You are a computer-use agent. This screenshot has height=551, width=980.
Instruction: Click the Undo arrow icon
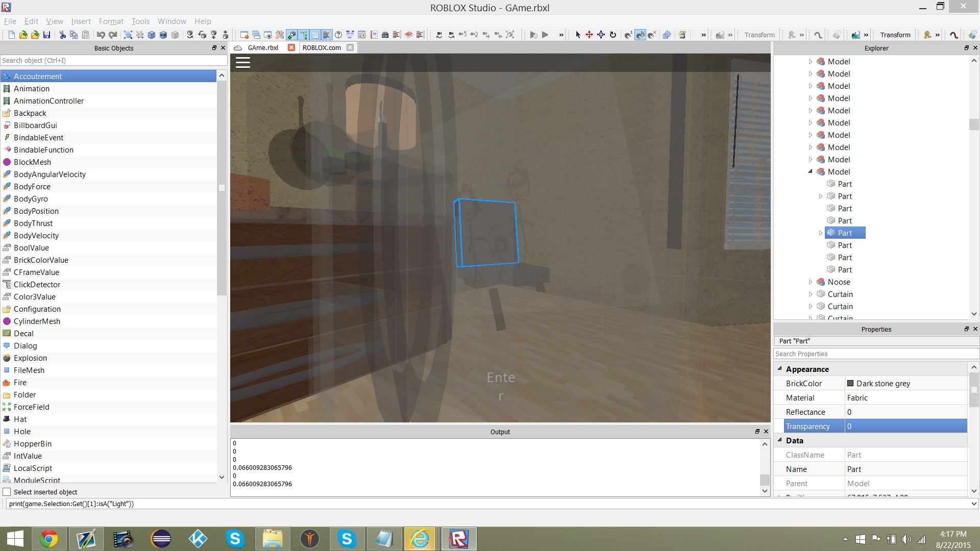point(101,35)
